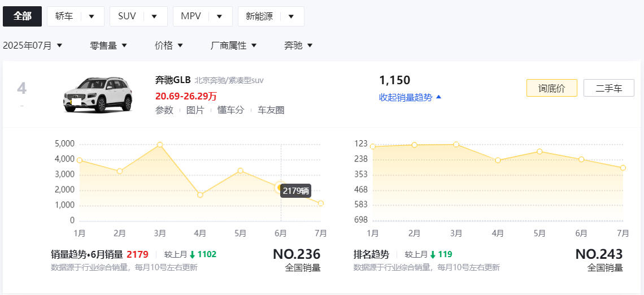The image size is (644, 295).
Task: Select the 7月 point on ranking chart
Action: tap(623, 168)
